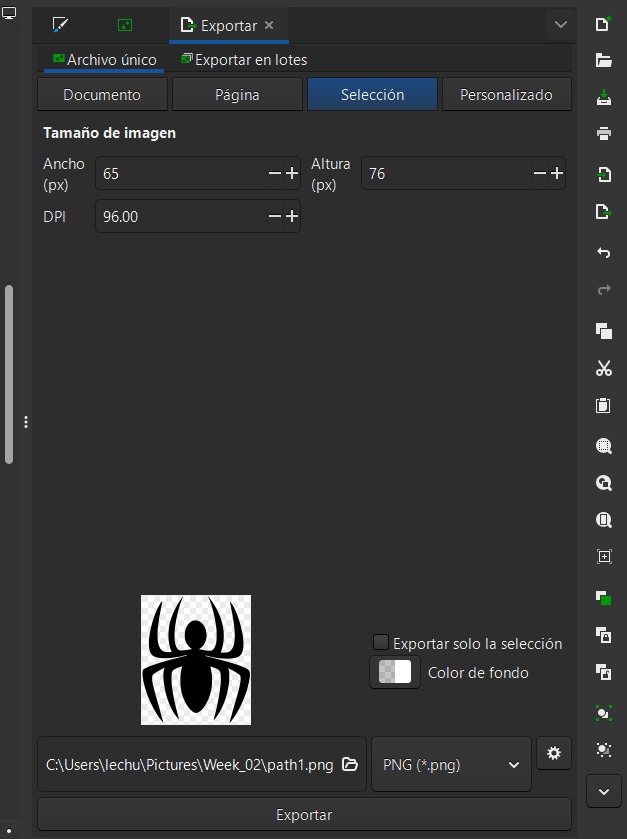Switch to Exportar en lotes tab
The height and width of the screenshot is (839, 627).
[x=244, y=59]
